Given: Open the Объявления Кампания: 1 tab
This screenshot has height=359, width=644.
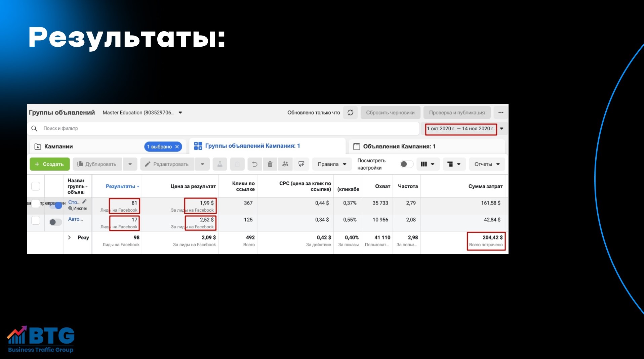Looking at the screenshot, I should coord(427,146).
